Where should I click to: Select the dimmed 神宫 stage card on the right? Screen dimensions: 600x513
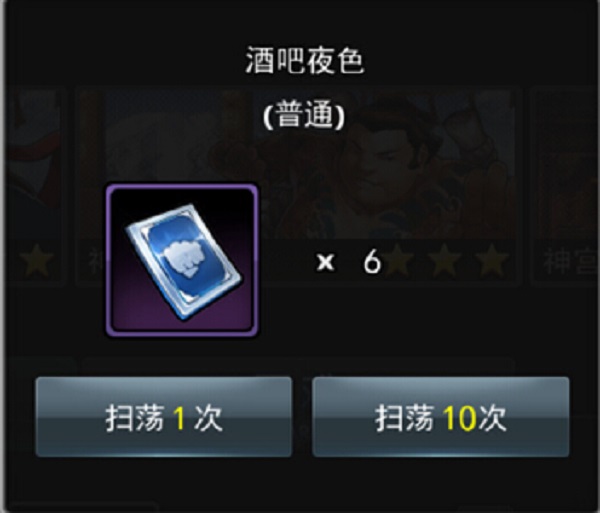[564, 186]
